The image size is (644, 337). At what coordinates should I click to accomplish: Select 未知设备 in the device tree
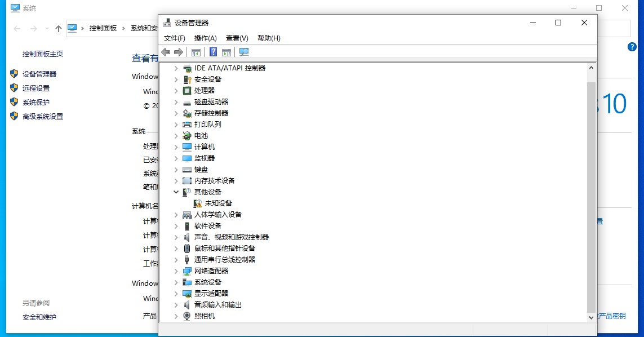tap(217, 203)
